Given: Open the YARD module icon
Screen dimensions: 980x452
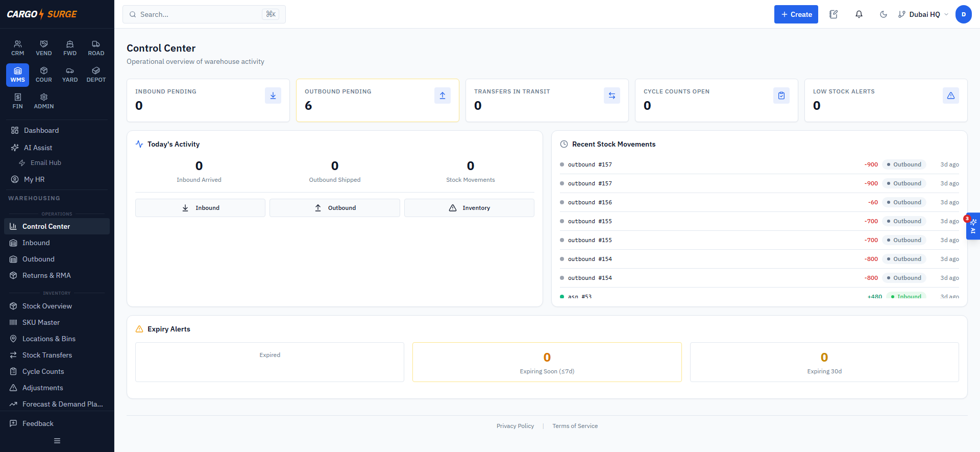Looking at the screenshot, I should coord(70,75).
